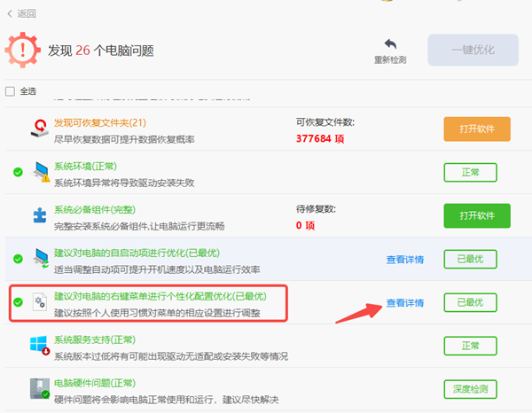Toggle green check beside 右键菜单 optimization row
Image resolution: width=532 pixels, height=413 pixels.
(x=18, y=302)
